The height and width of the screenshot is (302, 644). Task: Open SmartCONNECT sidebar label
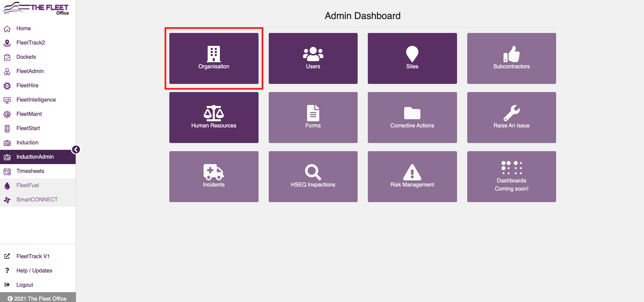[x=37, y=200]
